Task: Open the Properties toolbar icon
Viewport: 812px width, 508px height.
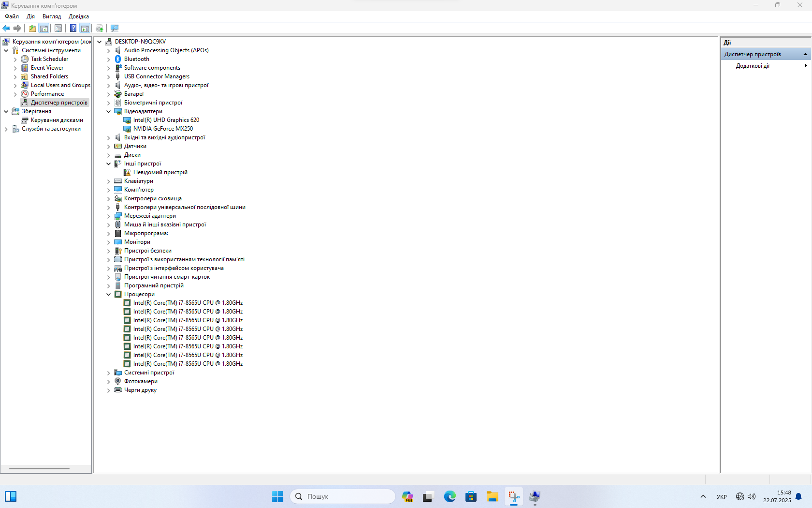Action: [58, 28]
